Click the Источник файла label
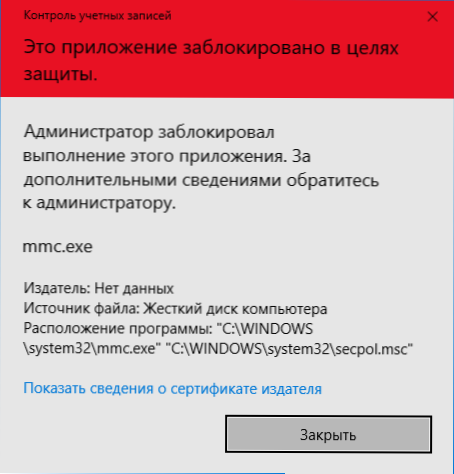The height and width of the screenshot is (474, 454). 81,309
